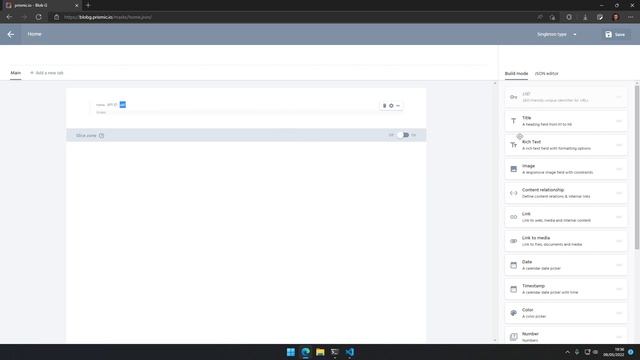Click Add a new tab
The width and height of the screenshot is (640, 360).
point(47,73)
